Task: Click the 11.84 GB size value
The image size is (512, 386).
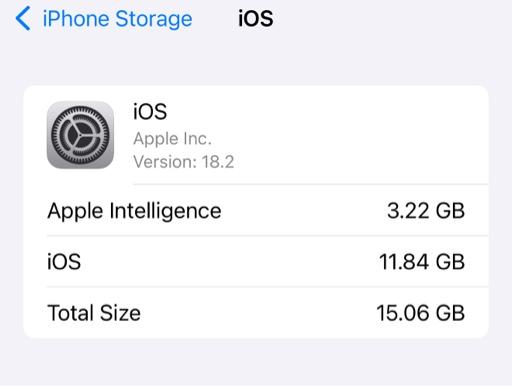Action: 422,262
